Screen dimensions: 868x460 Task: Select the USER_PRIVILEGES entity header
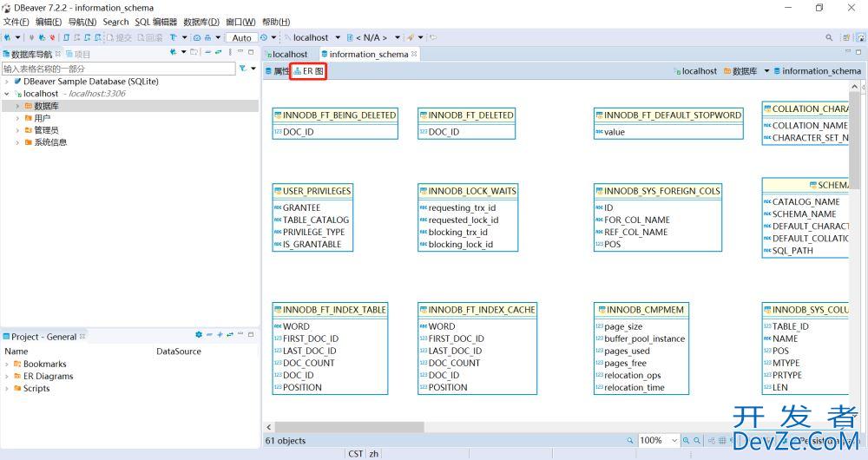[x=312, y=191]
